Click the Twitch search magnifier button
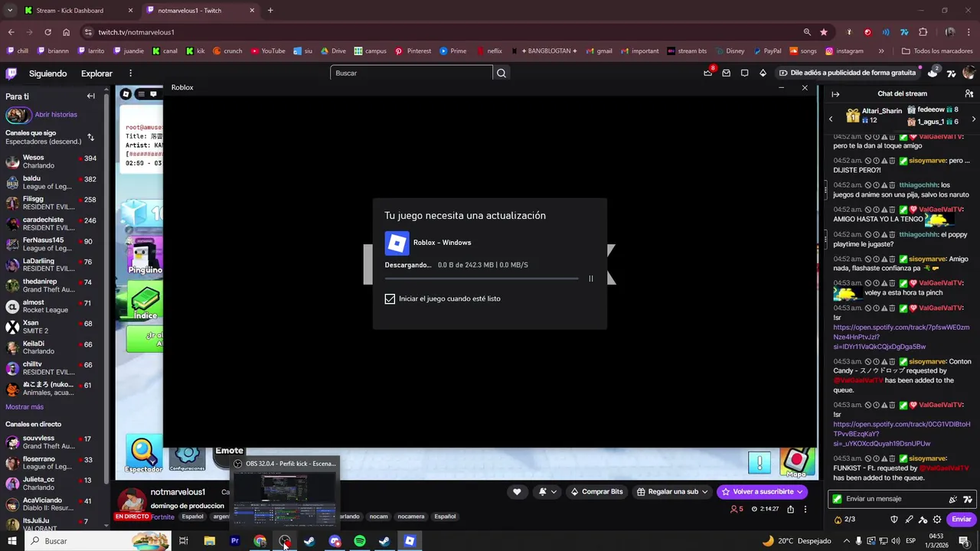This screenshot has width=980, height=551. click(x=501, y=73)
